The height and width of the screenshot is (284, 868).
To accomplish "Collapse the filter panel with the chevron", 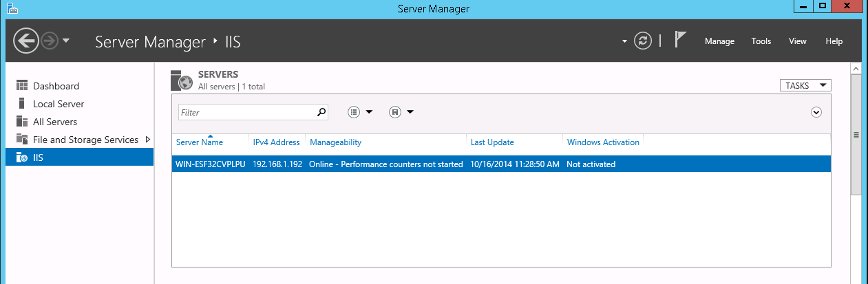I will [816, 112].
